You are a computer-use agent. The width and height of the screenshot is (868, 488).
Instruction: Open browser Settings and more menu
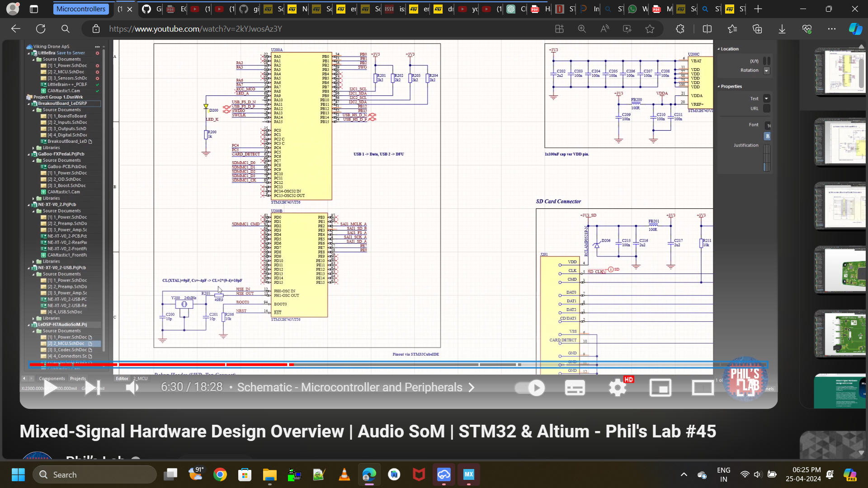pos(831,29)
